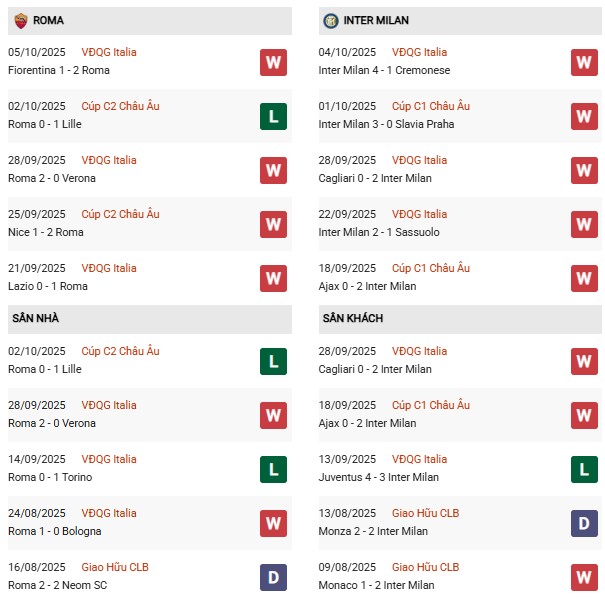Click the L badge for Roma 0 - 1 Lille on 02/10/2025 in the top Roma list
This screenshot has height=604, width=605.
(273, 116)
